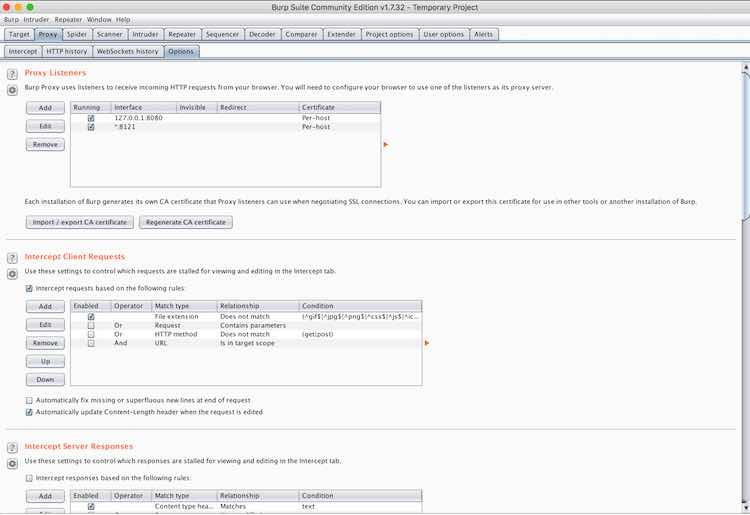Open the Help menu
The height and width of the screenshot is (515, 750).
pyautogui.click(x=123, y=20)
